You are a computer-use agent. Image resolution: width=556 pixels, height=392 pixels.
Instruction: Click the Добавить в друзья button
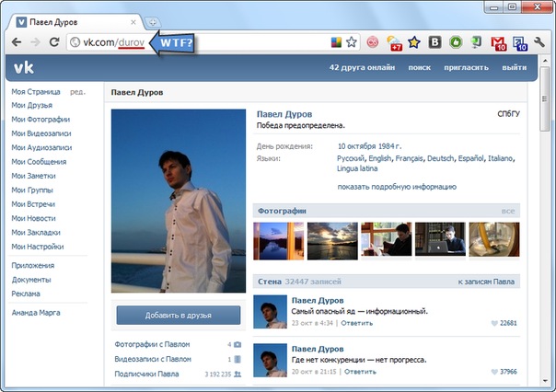pos(179,315)
